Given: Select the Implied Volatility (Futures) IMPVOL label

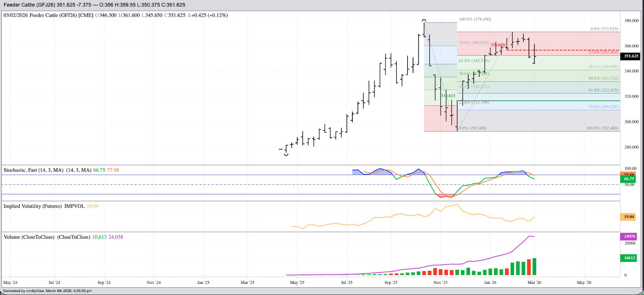Looking at the screenshot, I should pyautogui.click(x=44, y=206).
